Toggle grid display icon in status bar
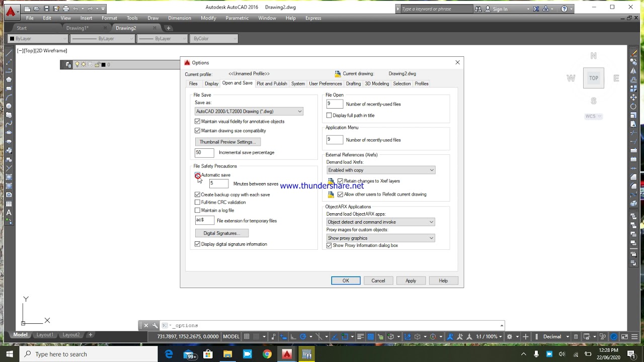The height and width of the screenshot is (362, 644). (x=247, y=336)
